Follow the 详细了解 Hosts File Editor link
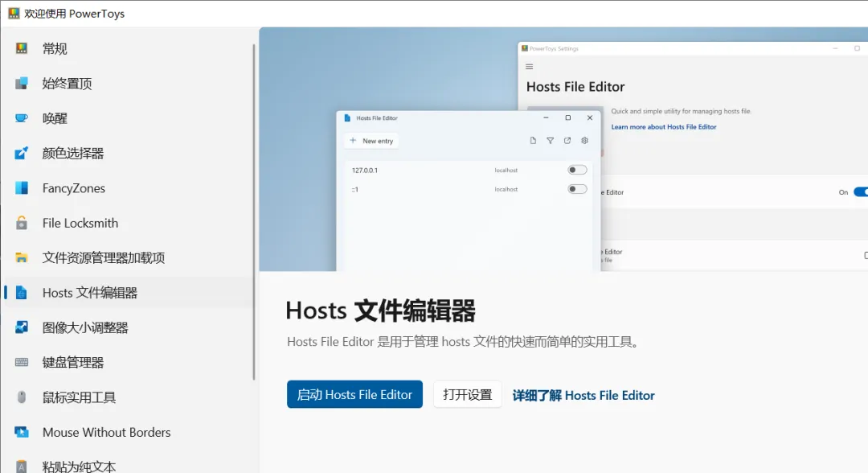Screen dimensions: 868x473 coord(583,395)
